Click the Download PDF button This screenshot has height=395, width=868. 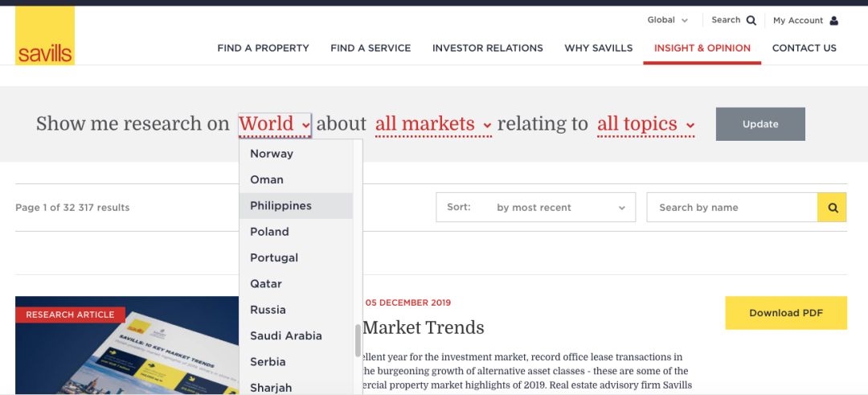(x=785, y=313)
